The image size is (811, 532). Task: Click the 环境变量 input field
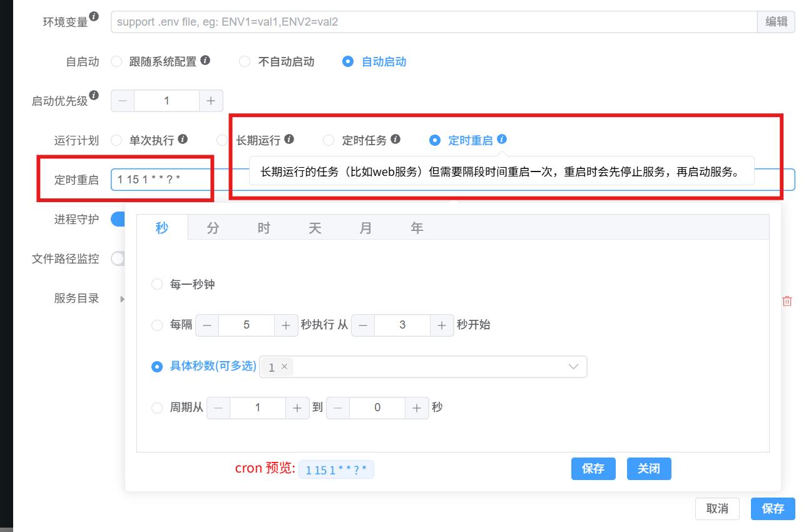434,22
